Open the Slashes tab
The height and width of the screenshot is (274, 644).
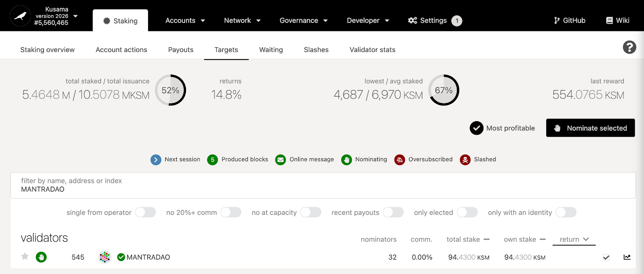coord(316,49)
